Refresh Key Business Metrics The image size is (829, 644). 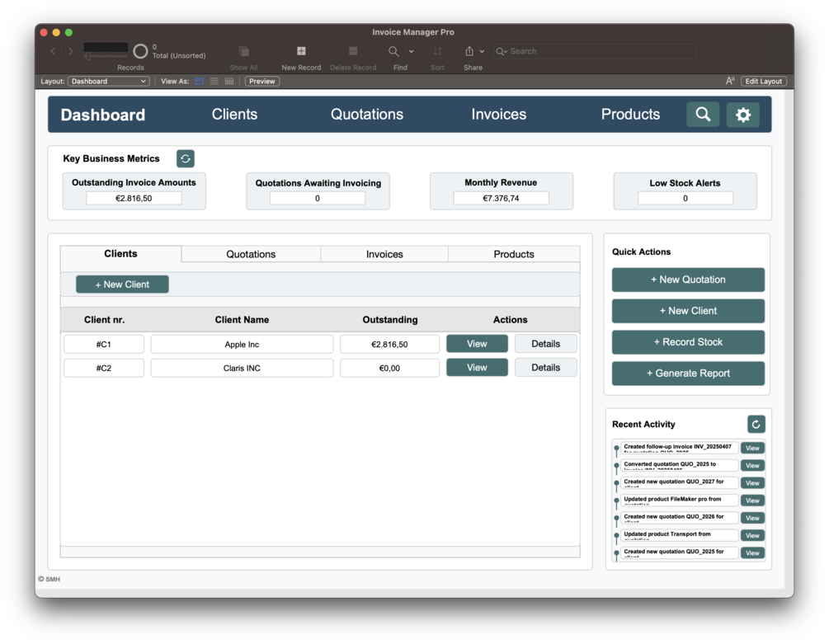click(x=185, y=158)
